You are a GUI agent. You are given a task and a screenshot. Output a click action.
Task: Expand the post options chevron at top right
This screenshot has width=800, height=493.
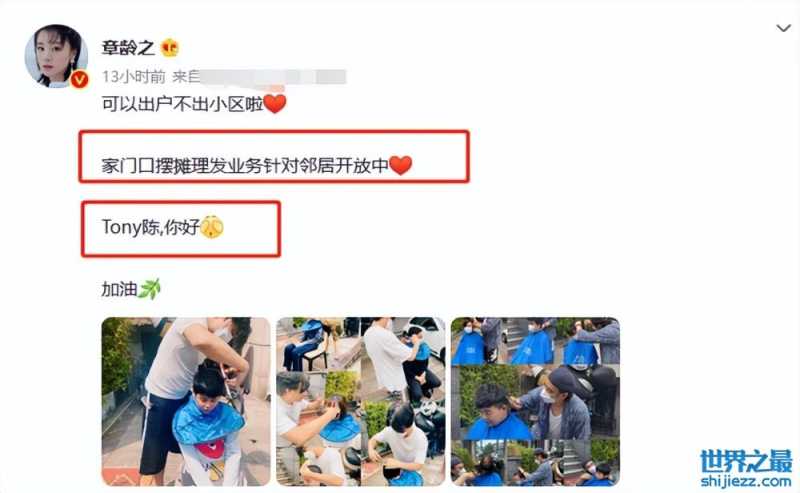click(x=783, y=28)
